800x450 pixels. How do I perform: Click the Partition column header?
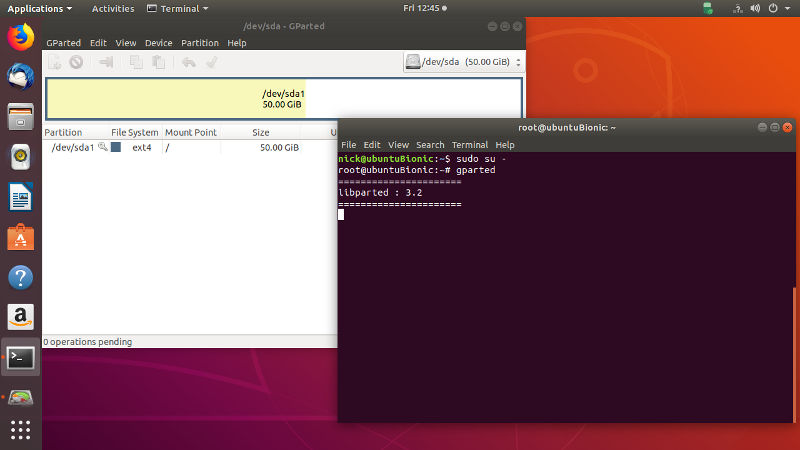77,132
